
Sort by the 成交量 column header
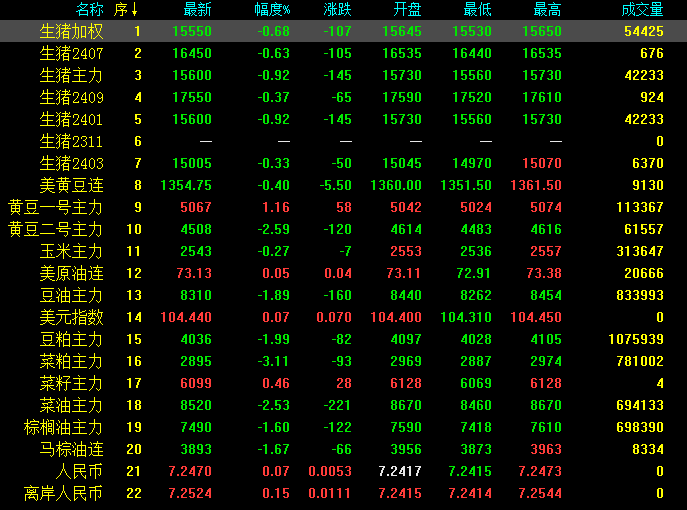642,9
